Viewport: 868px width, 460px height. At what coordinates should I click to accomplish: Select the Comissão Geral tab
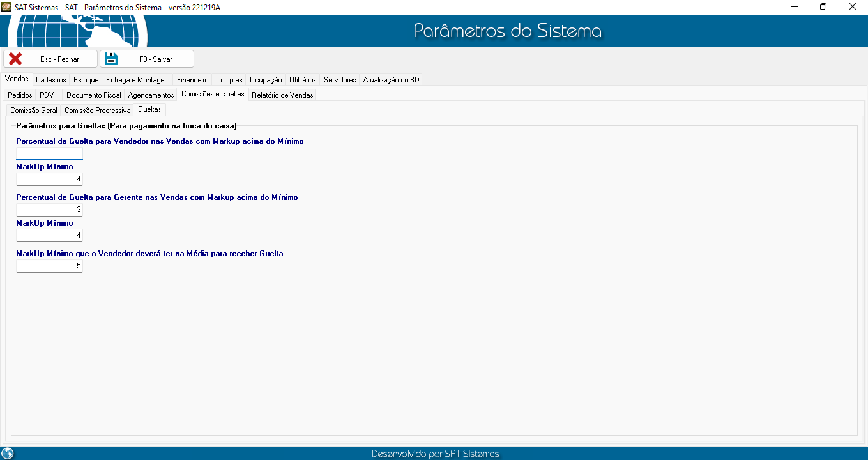tap(34, 111)
